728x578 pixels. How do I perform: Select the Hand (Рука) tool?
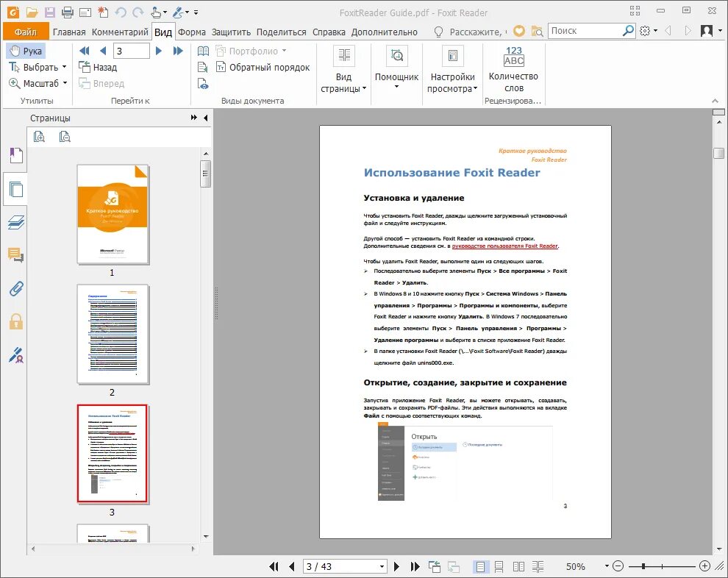pos(26,51)
